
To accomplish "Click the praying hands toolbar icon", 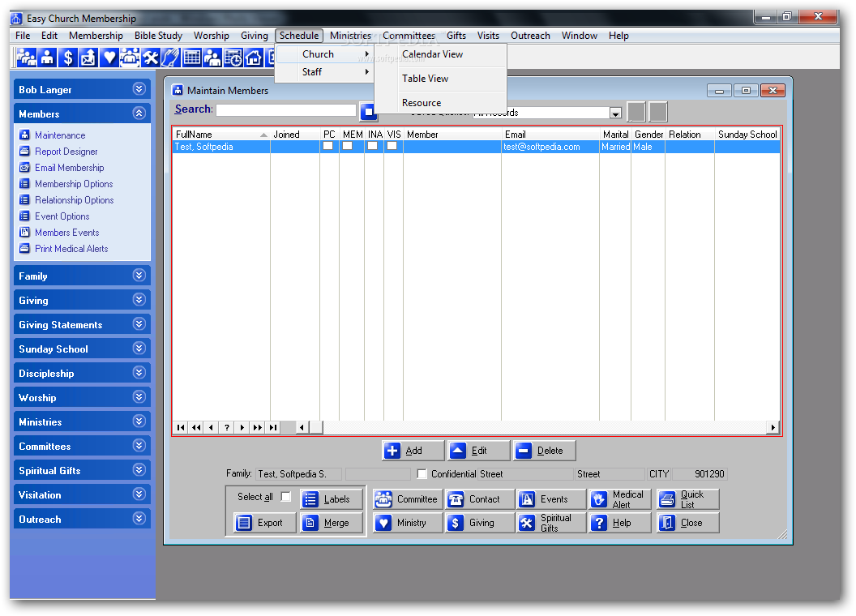I will (170, 58).
